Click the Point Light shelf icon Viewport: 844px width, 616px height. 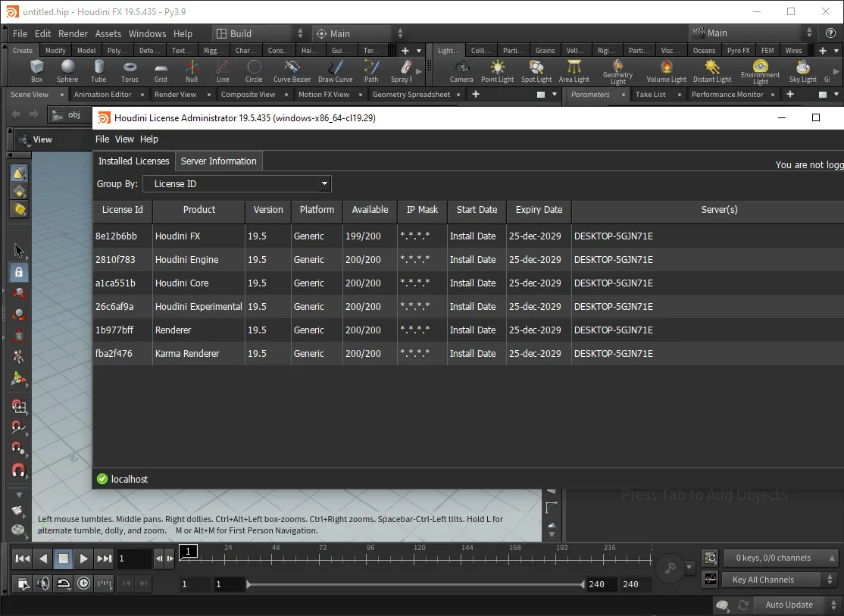[497, 71]
